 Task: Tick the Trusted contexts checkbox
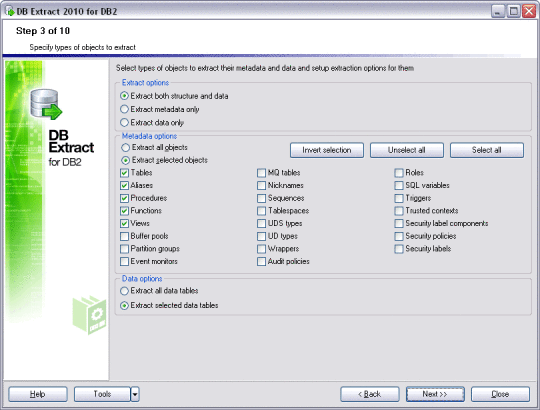tap(399, 211)
